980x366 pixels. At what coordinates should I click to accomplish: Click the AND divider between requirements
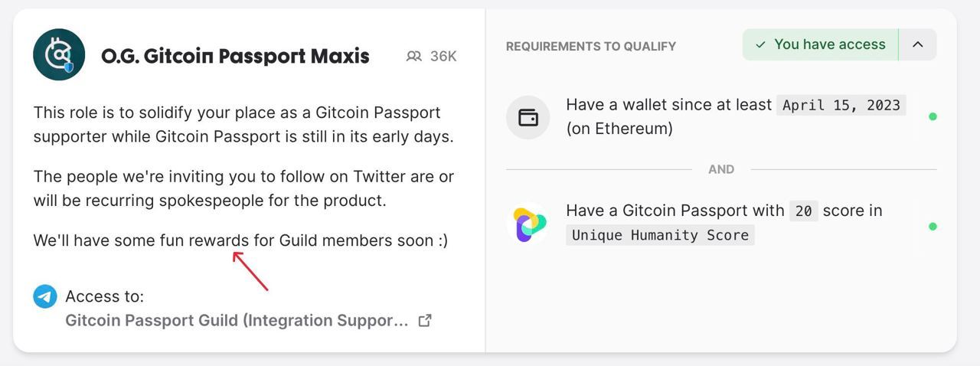(x=721, y=169)
